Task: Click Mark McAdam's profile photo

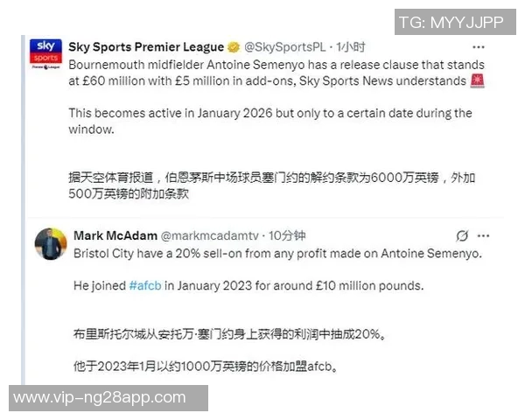Action: click(x=51, y=244)
